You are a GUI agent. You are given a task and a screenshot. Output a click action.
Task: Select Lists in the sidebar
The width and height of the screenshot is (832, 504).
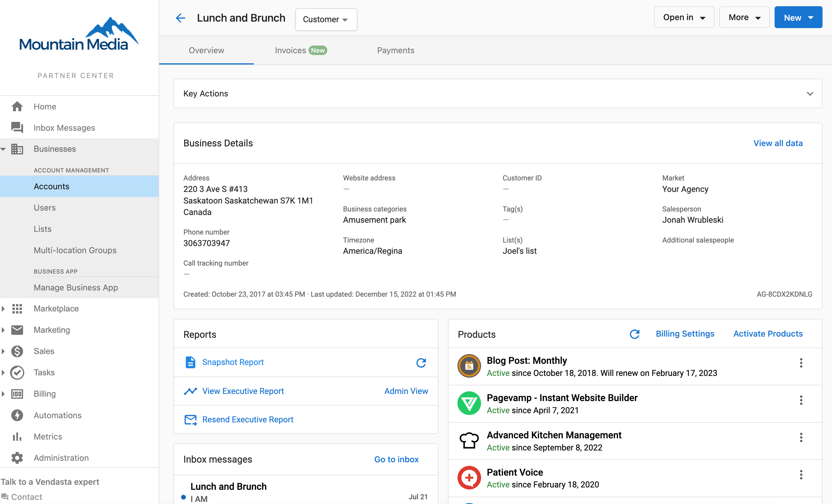tap(79, 229)
